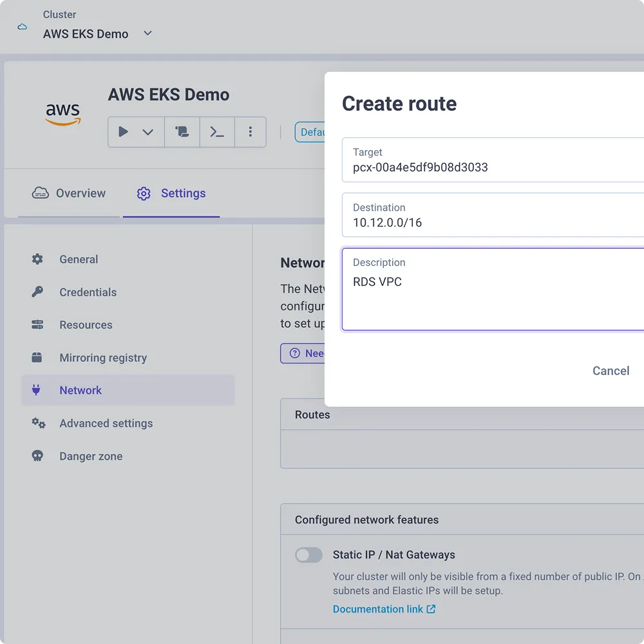Screen dimensions: 644x644
Task: Click the General gear icon
Action: click(37, 259)
